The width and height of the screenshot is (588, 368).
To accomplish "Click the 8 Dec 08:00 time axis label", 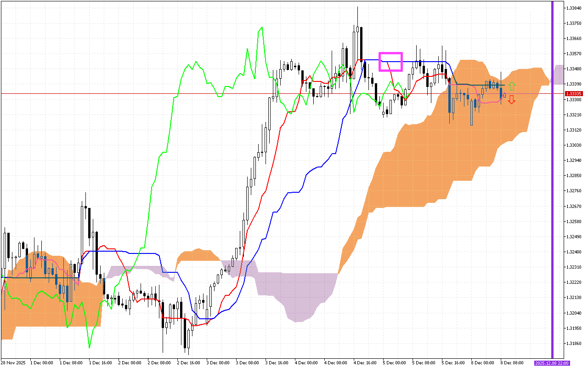I will pos(513,362).
